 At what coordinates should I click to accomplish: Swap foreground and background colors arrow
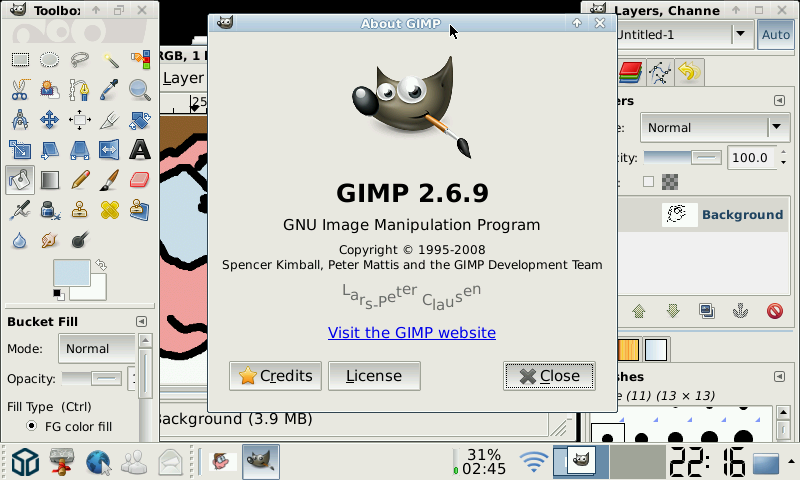point(101,265)
